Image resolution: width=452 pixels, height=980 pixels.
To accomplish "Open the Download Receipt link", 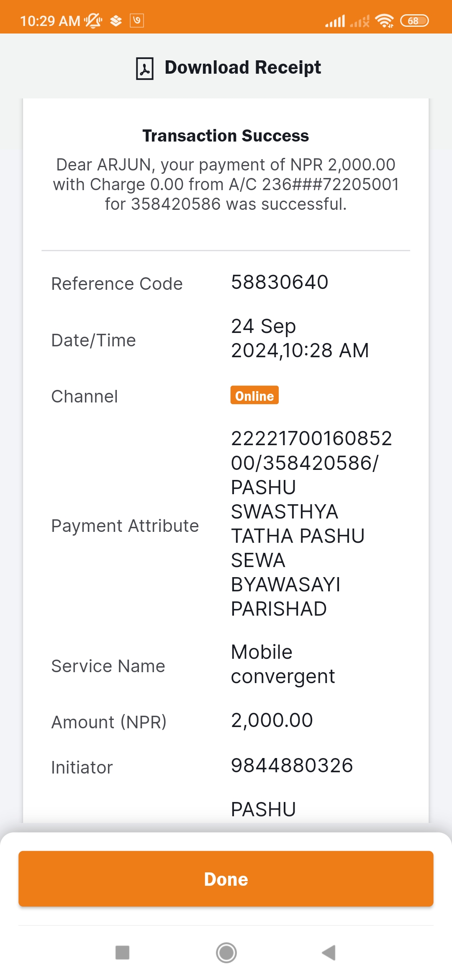I will coord(243,67).
